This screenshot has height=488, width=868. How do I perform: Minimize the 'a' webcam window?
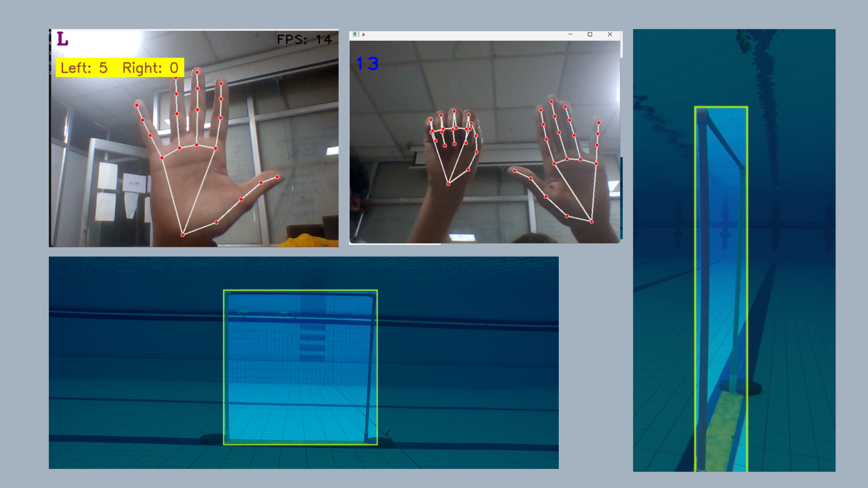570,34
